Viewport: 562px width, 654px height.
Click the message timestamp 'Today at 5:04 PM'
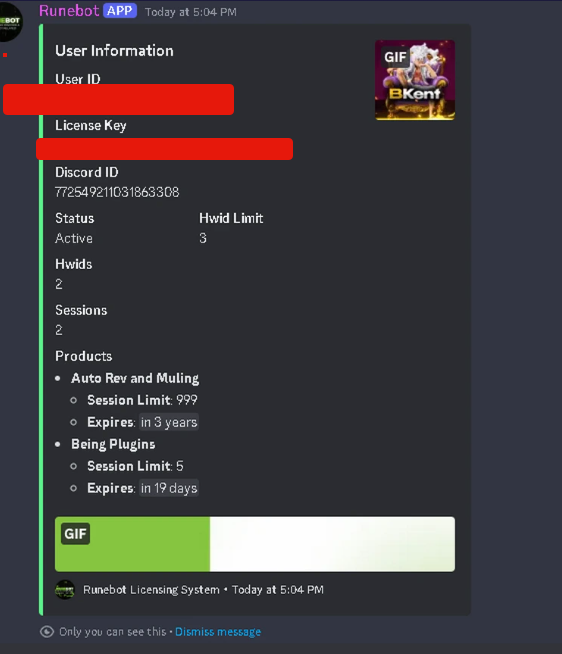tap(191, 12)
